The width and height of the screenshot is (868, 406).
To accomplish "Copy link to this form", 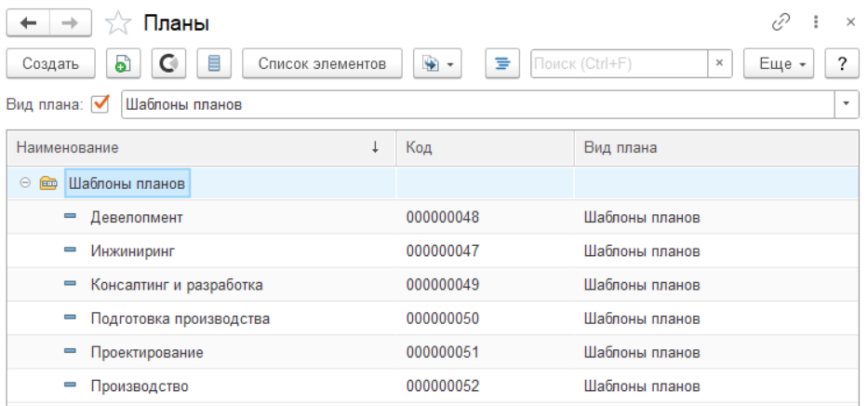I will coord(781,21).
